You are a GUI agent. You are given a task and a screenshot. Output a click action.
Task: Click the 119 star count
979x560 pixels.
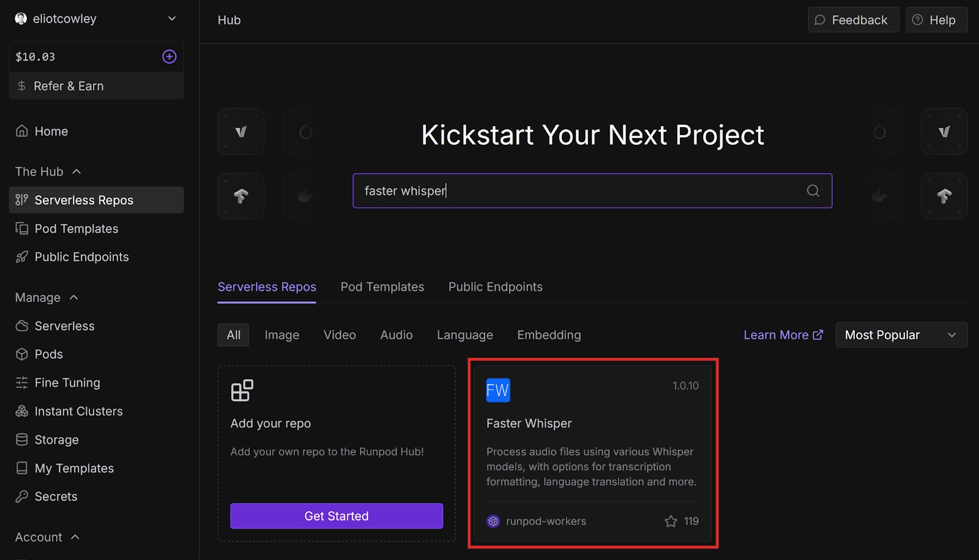click(691, 521)
